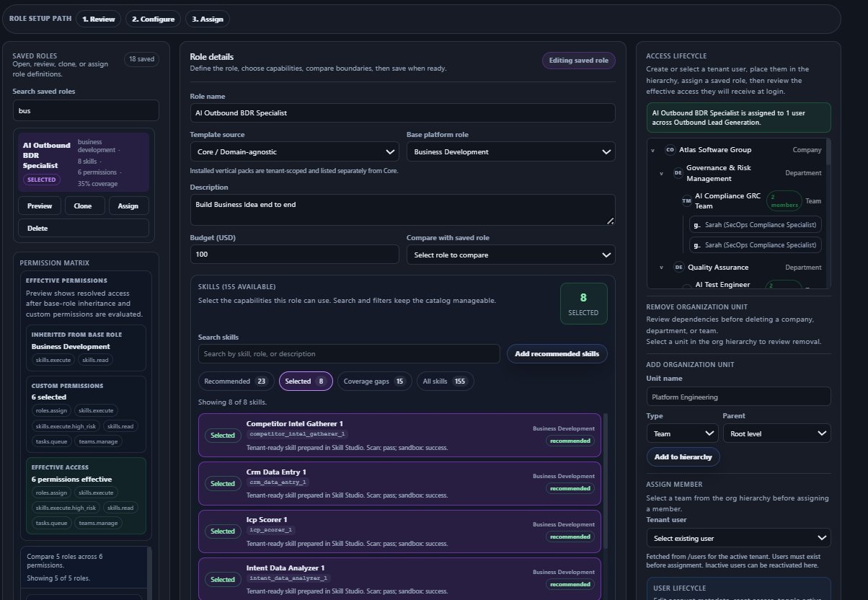Click the competitor_intel_gatherer_1 code label

[298, 434]
